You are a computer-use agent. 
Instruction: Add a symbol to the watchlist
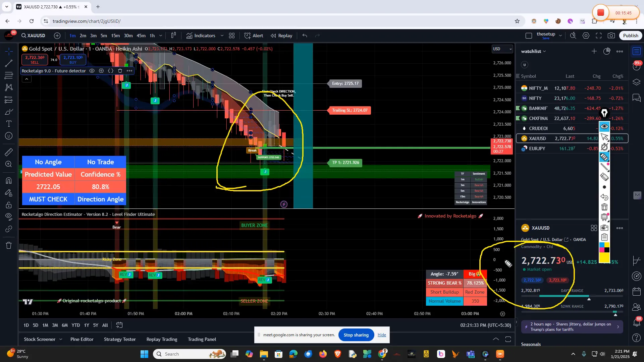pyautogui.click(x=594, y=51)
